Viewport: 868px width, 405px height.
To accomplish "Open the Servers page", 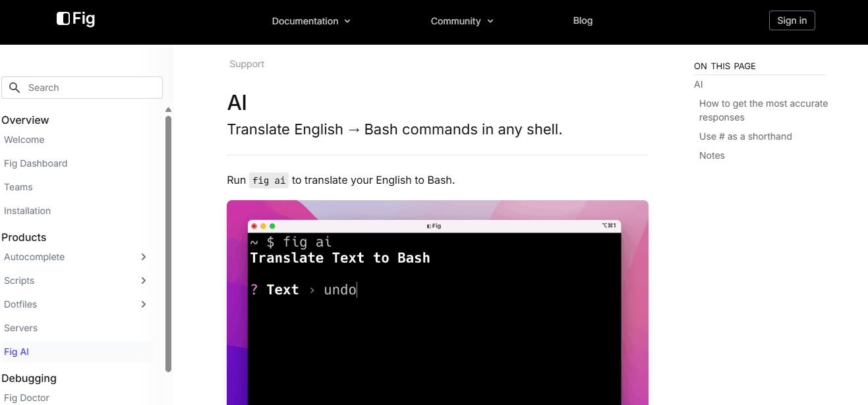I will tap(21, 328).
